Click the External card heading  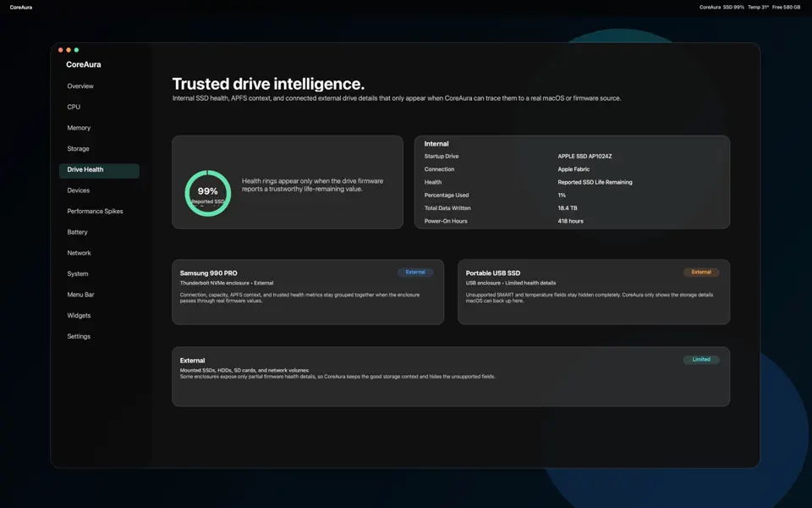coord(192,361)
